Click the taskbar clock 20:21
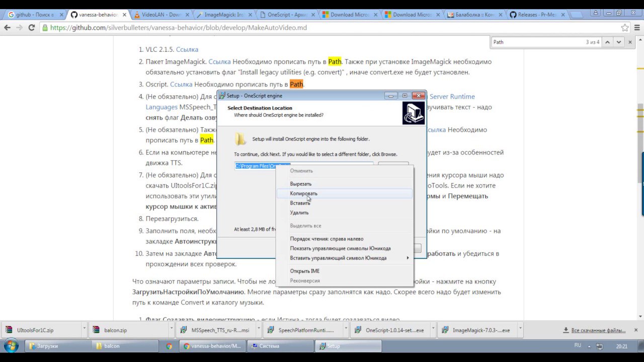This screenshot has width=644, height=362. click(x=621, y=346)
